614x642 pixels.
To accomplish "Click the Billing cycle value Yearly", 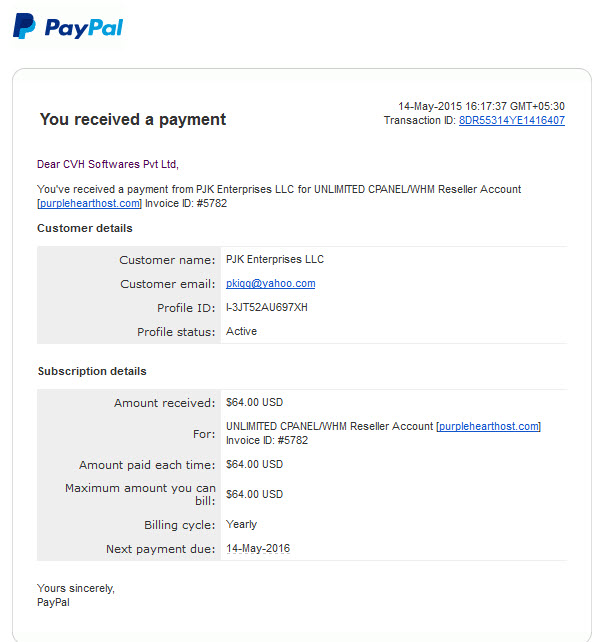I will pos(242,524).
